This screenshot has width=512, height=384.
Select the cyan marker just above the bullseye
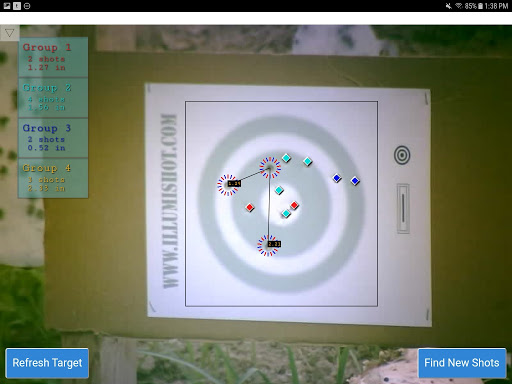click(x=279, y=190)
